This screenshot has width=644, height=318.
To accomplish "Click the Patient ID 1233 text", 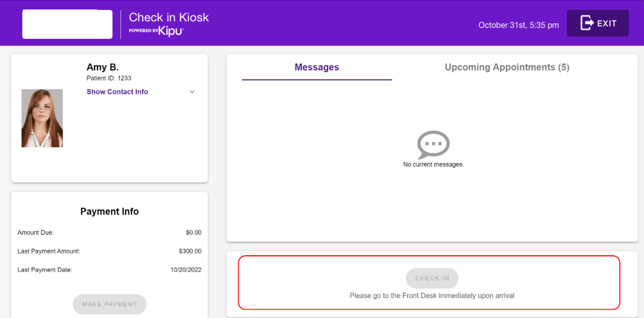I will tap(109, 78).
